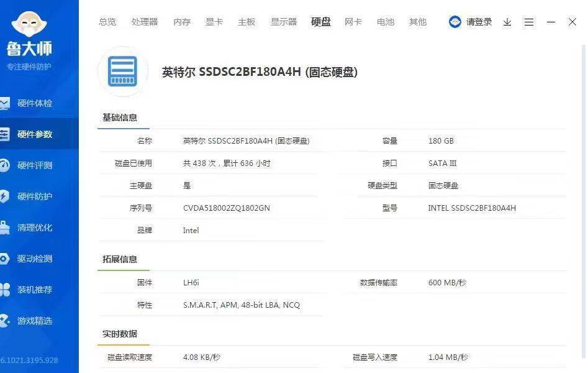Click the download arrow icon
The height and width of the screenshot is (373, 588).
(x=507, y=22)
